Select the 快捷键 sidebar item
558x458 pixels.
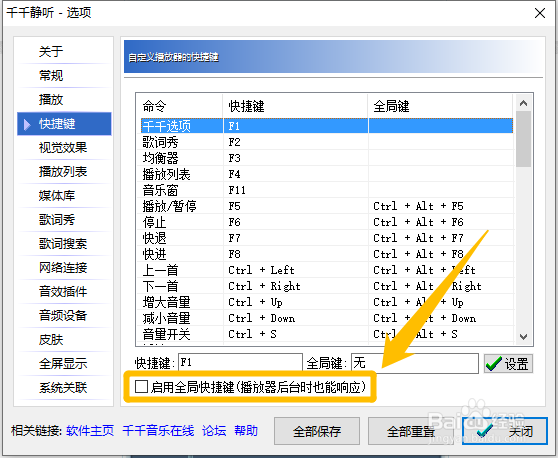click(64, 123)
